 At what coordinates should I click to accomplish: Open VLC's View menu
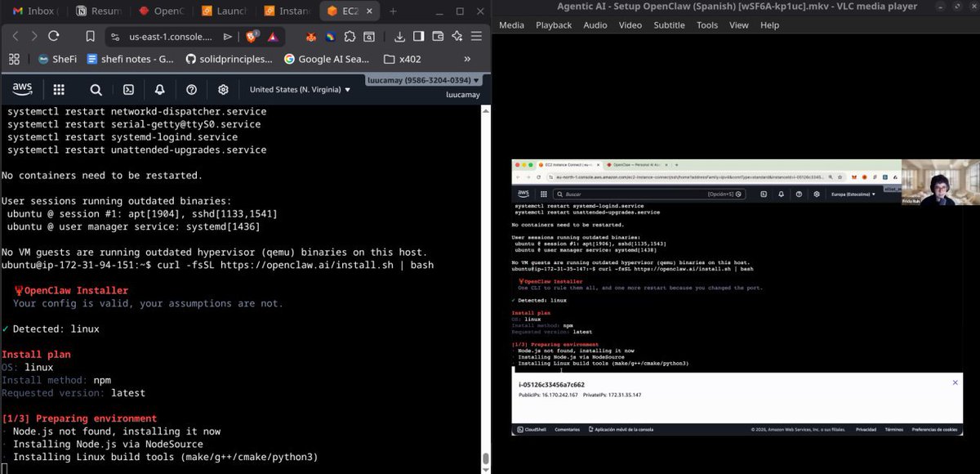click(x=739, y=25)
